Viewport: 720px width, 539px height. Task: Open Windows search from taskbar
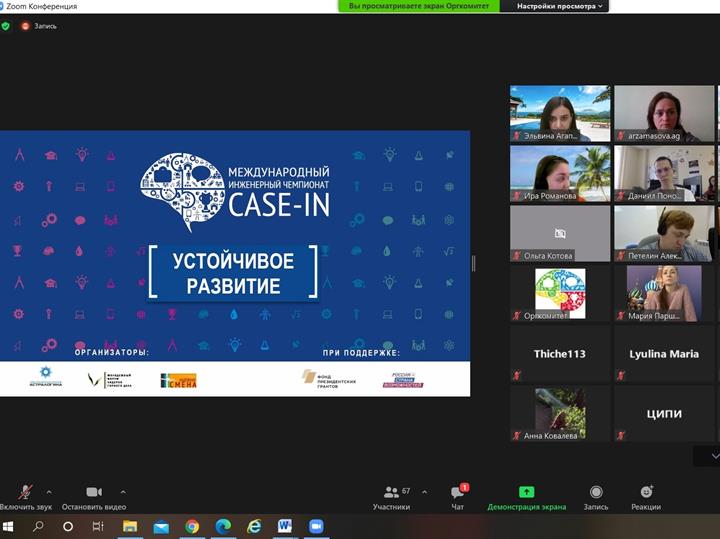[x=38, y=526]
